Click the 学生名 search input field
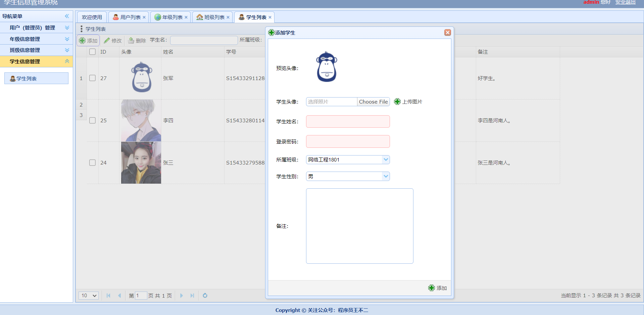This screenshot has width=644, height=315. point(204,40)
